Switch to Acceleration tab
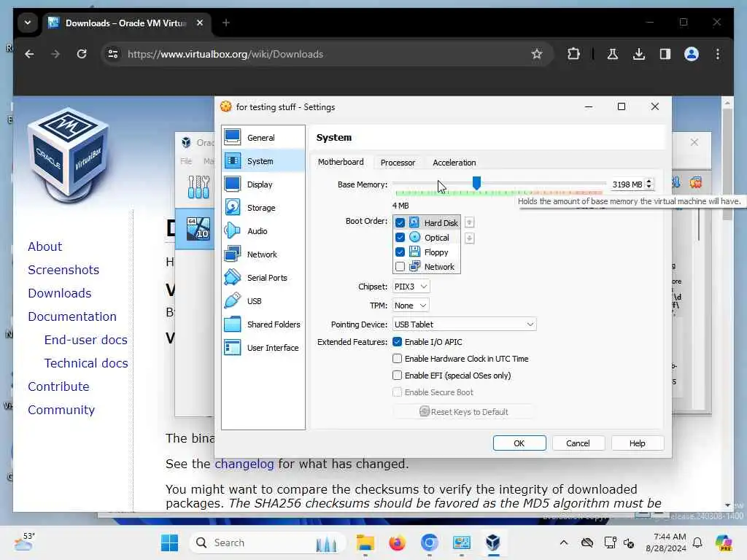747x560 pixels. (x=454, y=163)
